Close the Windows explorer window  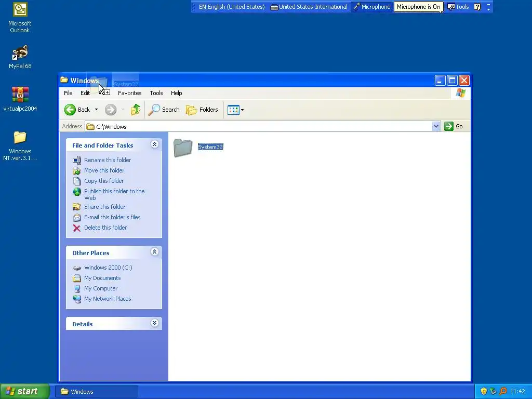[x=464, y=81]
